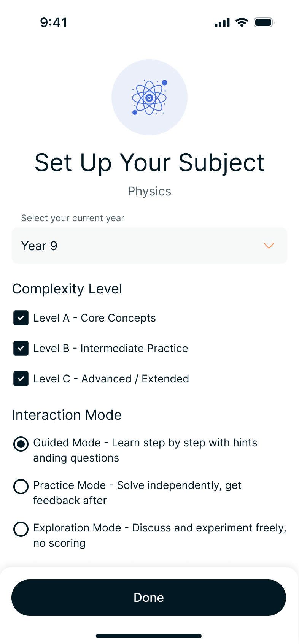Screen dimensions: 299x644
Task: Tap the clock showing 9:41
Action: [x=54, y=22]
